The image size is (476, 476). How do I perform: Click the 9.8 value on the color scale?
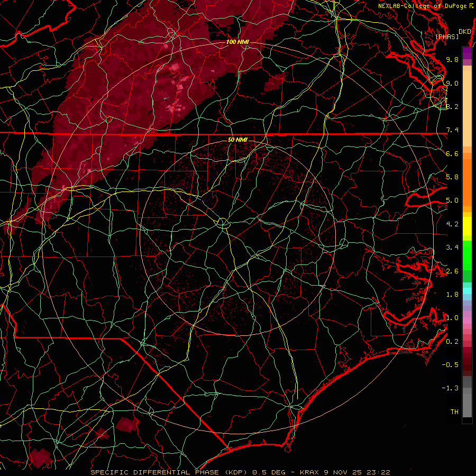point(452,59)
